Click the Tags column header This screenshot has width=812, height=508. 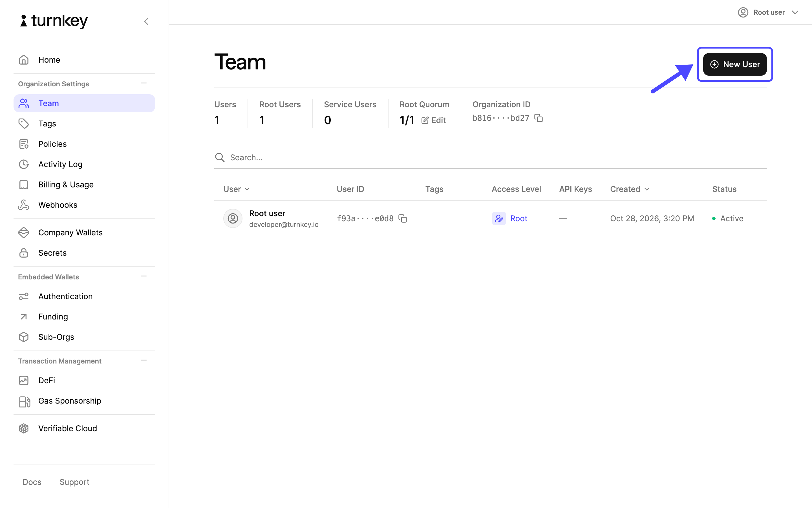pos(434,189)
